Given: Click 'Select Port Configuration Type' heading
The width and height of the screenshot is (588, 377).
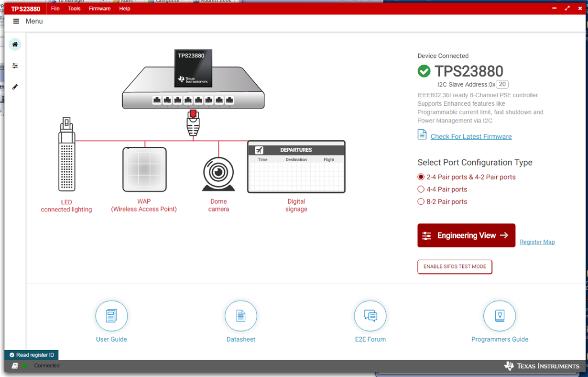Looking at the screenshot, I should click(x=475, y=163).
